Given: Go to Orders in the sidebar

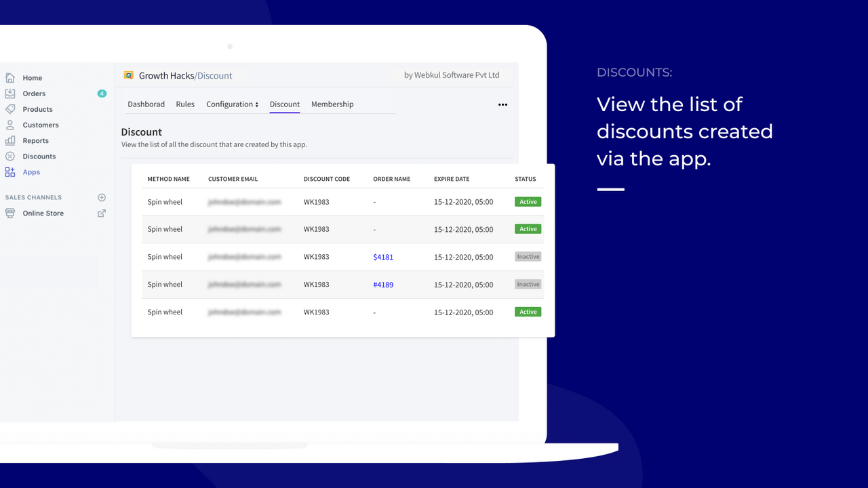Looking at the screenshot, I should (x=34, y=94).
